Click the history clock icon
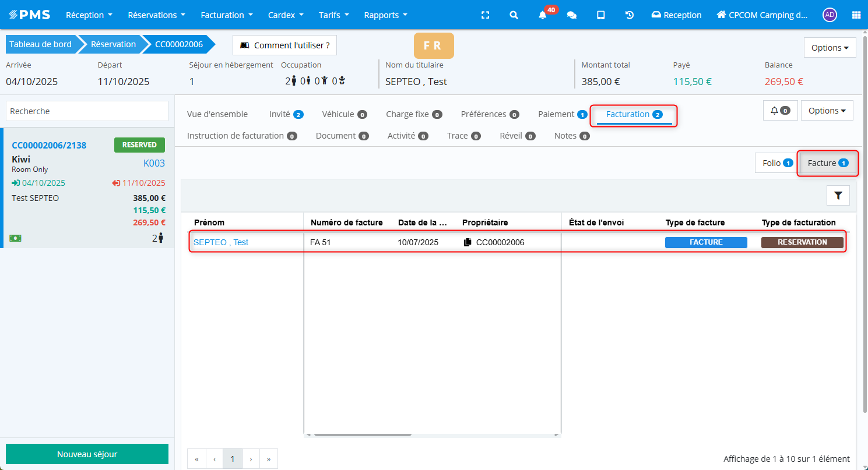868x470 pixels. (x=630, y=15)
